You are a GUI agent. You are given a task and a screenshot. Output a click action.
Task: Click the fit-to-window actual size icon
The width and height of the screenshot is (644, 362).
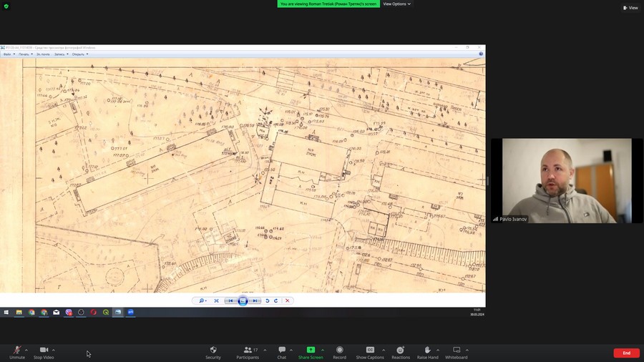tap(216, 301)
